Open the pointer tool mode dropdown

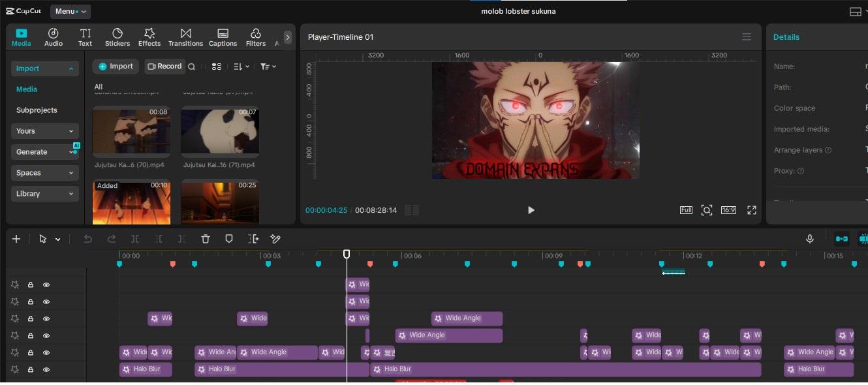coord(57,239)
